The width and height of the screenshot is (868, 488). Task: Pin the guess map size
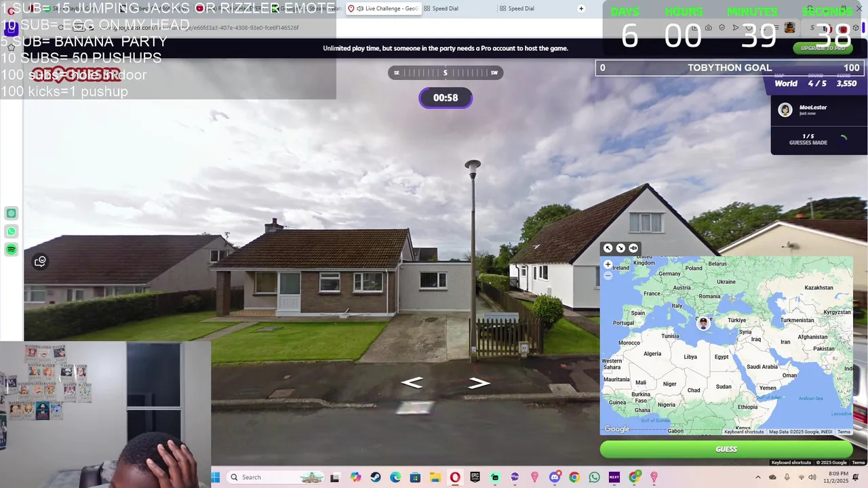[x=633, y=248]
